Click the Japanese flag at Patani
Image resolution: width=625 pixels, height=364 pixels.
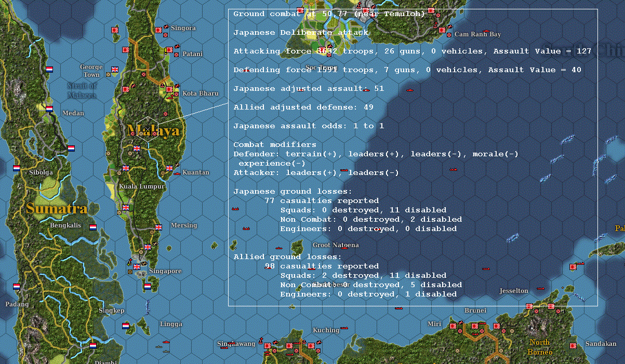[x=169, y=50]
